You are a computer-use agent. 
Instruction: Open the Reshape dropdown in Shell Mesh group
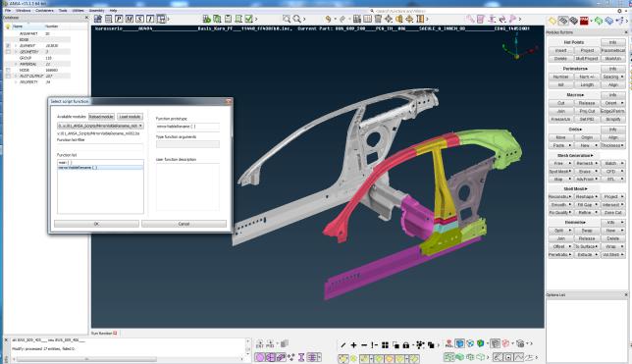587,196
